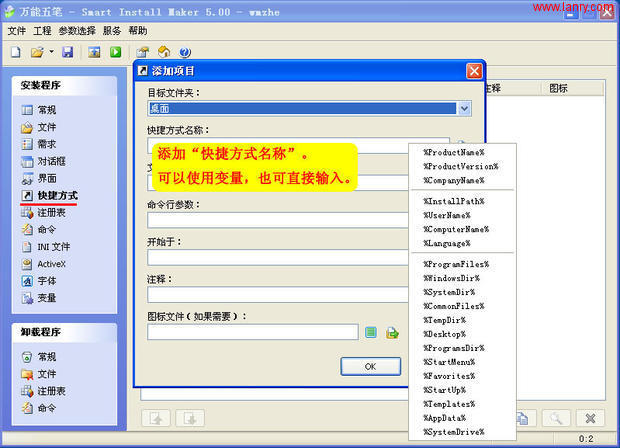Choose %WindowsDir% from the variable menu
620x448 pixels.
click(452, 278)
